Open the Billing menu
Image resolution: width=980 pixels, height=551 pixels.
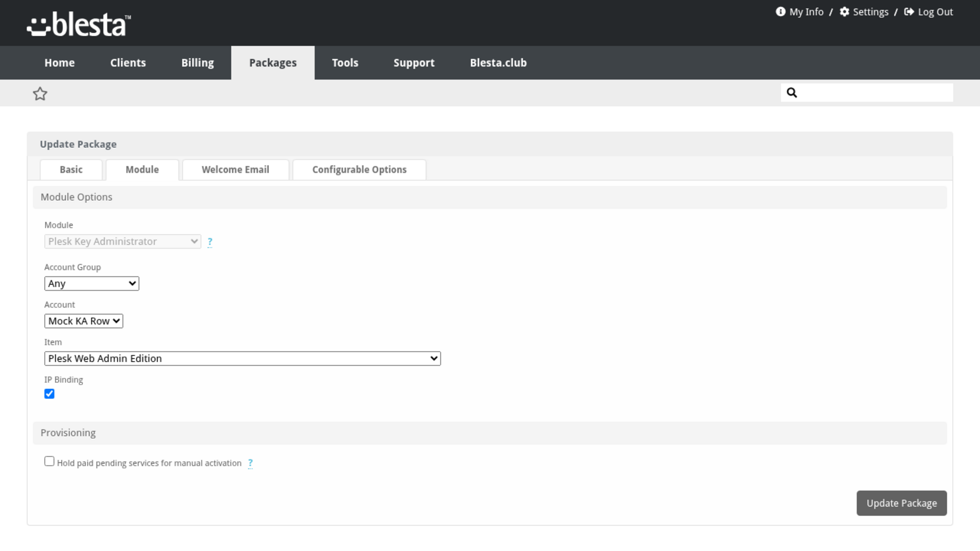pyautogui.click(x=198, y=63)
